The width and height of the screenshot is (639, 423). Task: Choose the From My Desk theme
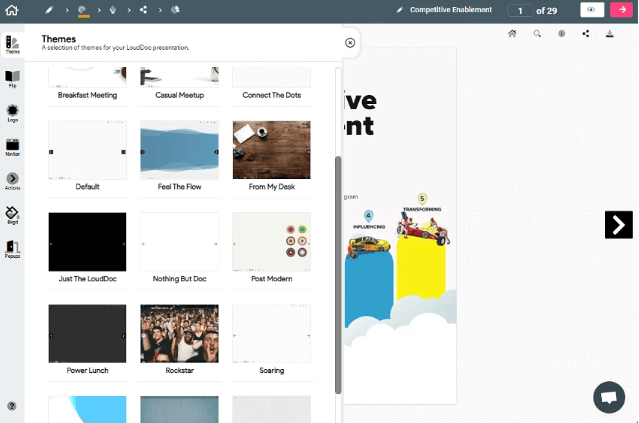[x=271, y=150]
